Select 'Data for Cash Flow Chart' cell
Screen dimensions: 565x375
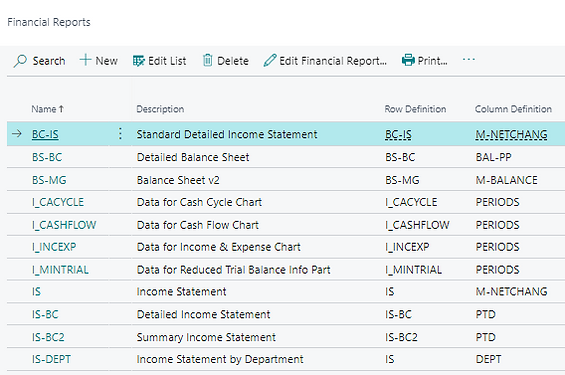pyautogui.click(x=198, y=226)
